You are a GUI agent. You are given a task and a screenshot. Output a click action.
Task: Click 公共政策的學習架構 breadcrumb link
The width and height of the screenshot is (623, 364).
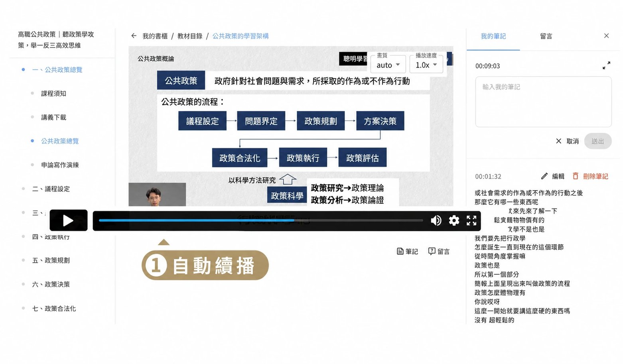tap(241, 36)
